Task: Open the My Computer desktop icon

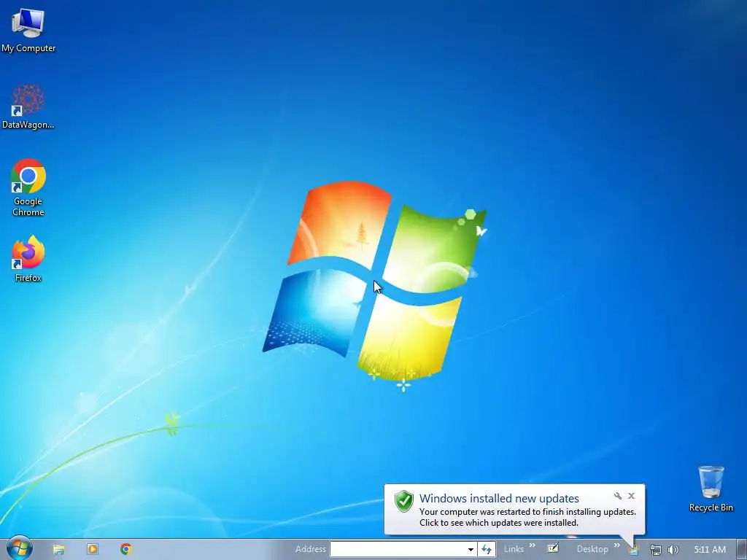Action: (28, 31)
